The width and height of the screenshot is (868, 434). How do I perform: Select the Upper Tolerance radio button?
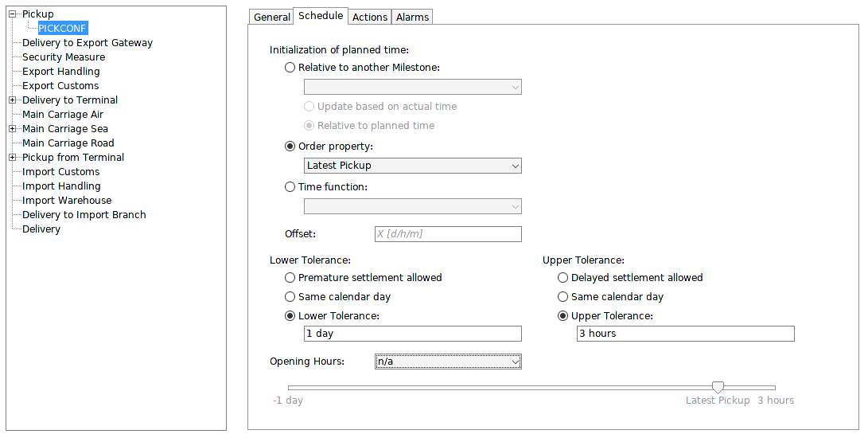[x=563, y=316]
